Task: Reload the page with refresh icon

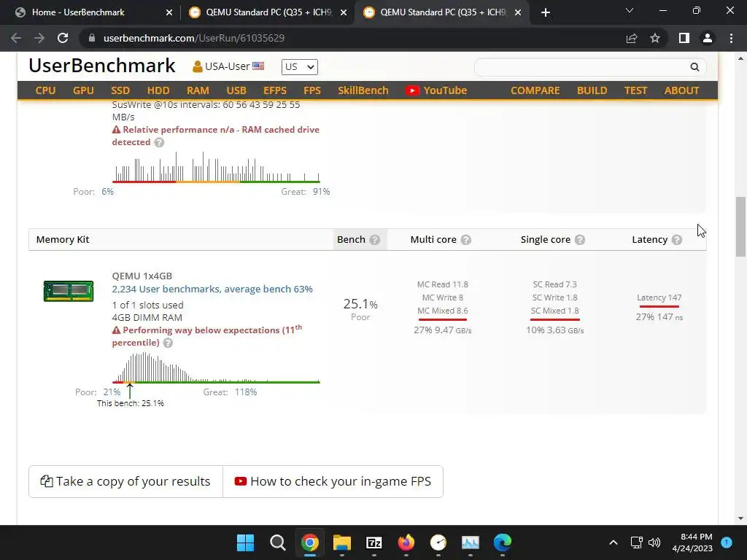Action: pos(63,38)
